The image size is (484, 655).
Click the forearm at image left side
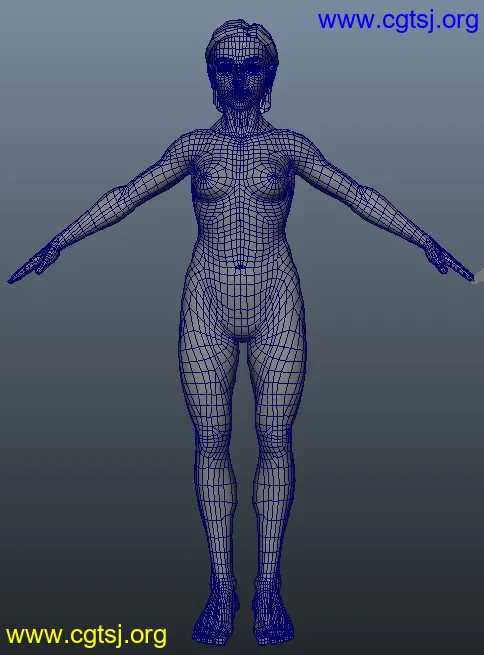[x=90, y=219]
